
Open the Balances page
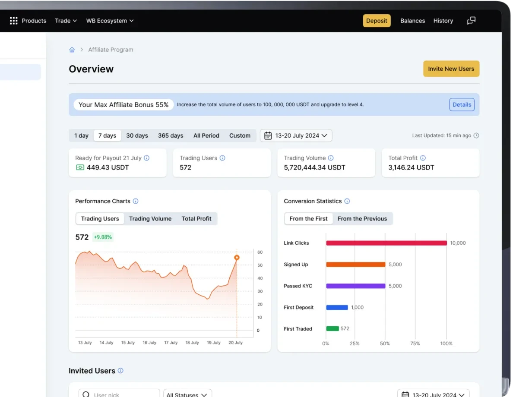point(412,21)
